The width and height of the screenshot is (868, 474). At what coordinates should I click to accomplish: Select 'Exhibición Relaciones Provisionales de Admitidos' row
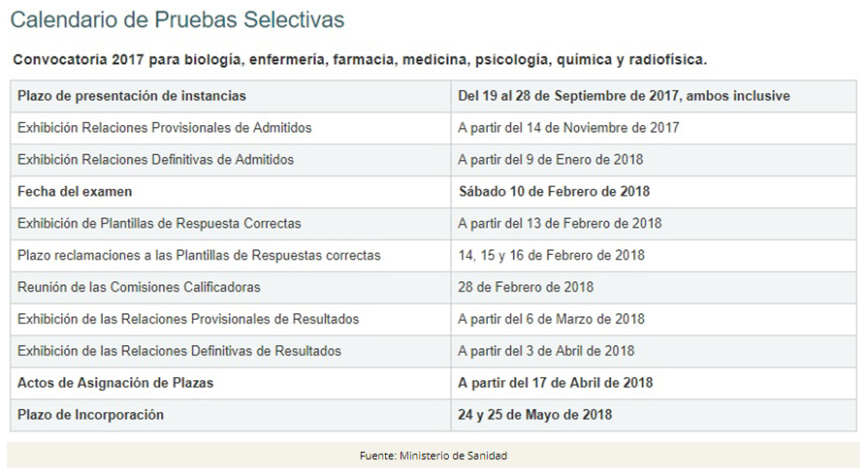click(x=165, y=128)
